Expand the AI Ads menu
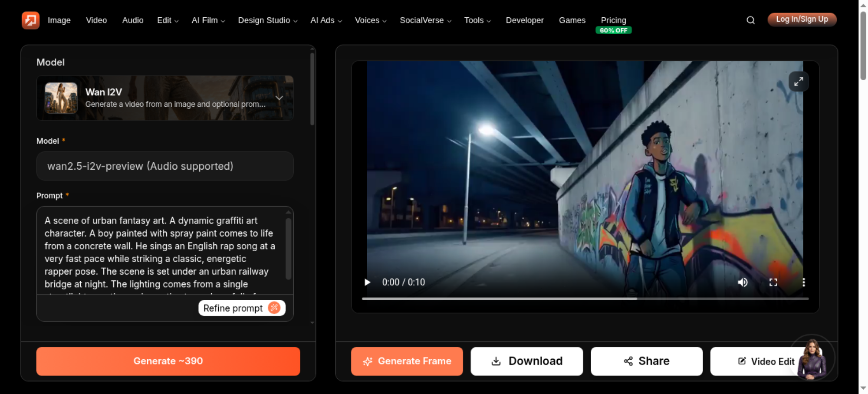Image resolution: width=868 pixels, height=394 pixels. [x=326, y=20]
